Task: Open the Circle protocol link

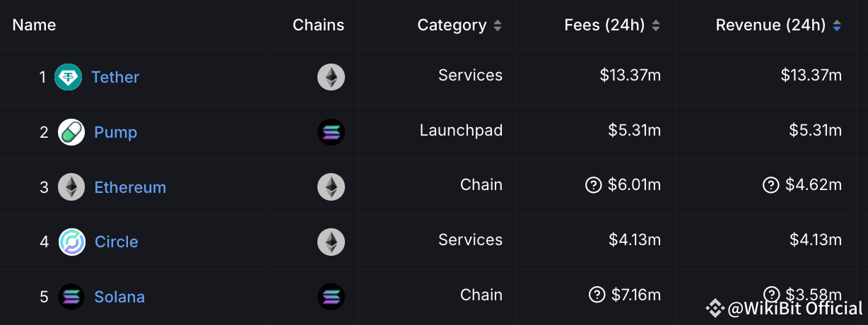Action: pyautogui.click(x=117, y=242)
